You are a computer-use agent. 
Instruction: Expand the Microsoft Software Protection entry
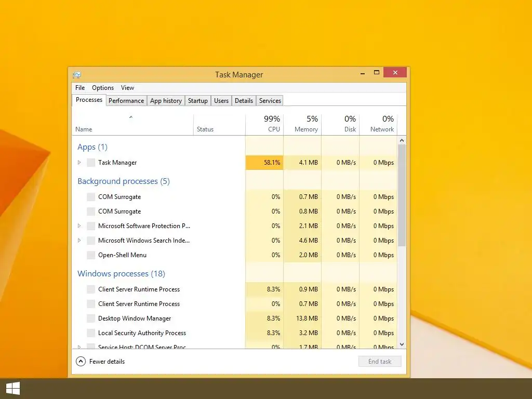(79, 226)
